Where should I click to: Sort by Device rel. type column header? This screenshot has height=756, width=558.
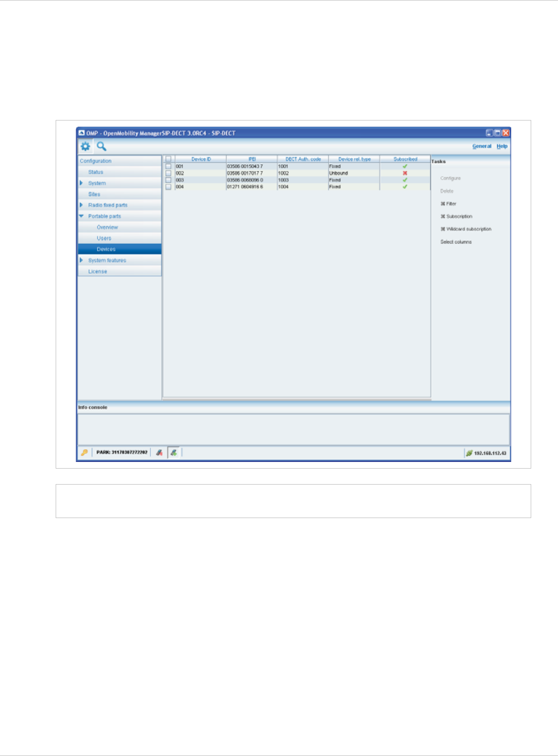(x=354, y=159)
